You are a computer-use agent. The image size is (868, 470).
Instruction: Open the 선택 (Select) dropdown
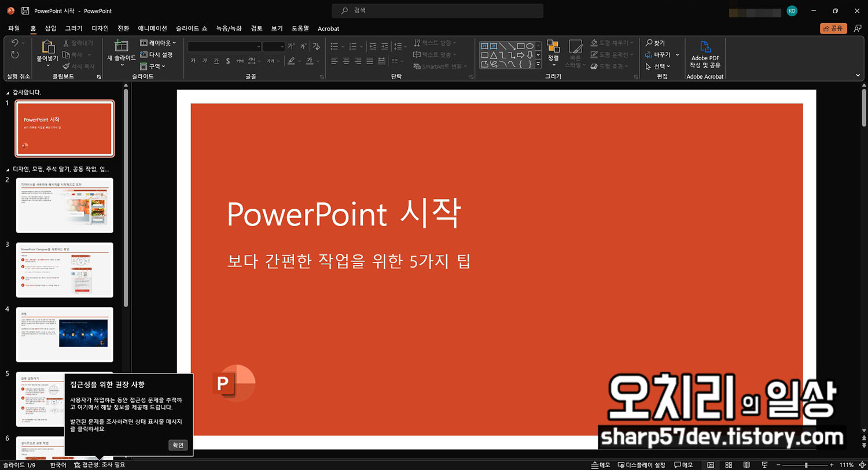click(658, 66)
